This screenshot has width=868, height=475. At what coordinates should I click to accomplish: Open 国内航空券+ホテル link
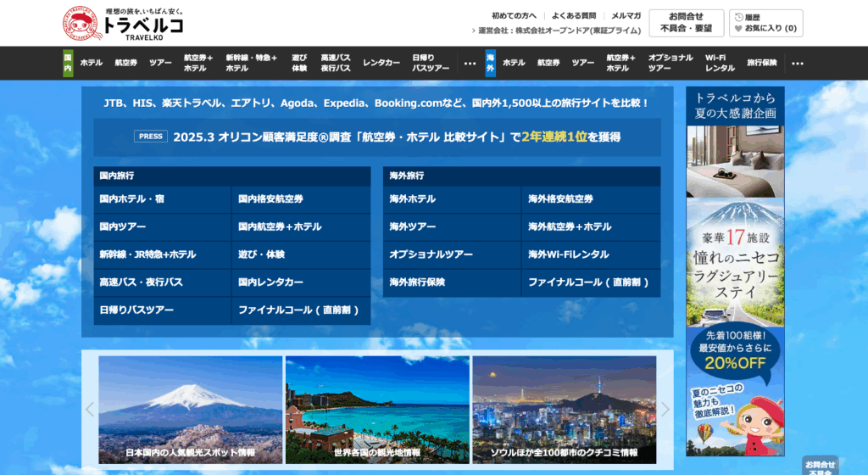(301, 227)
